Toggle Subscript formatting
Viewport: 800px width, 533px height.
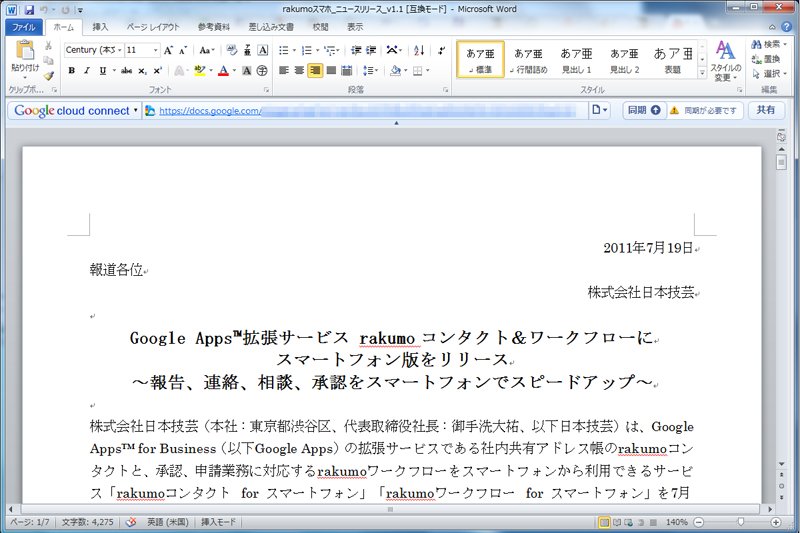[x=142, y=71]
